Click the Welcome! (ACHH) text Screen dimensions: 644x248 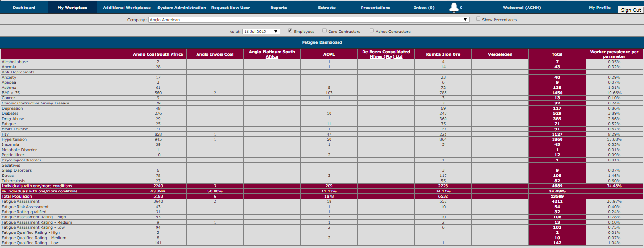click(x=522, y=8)
